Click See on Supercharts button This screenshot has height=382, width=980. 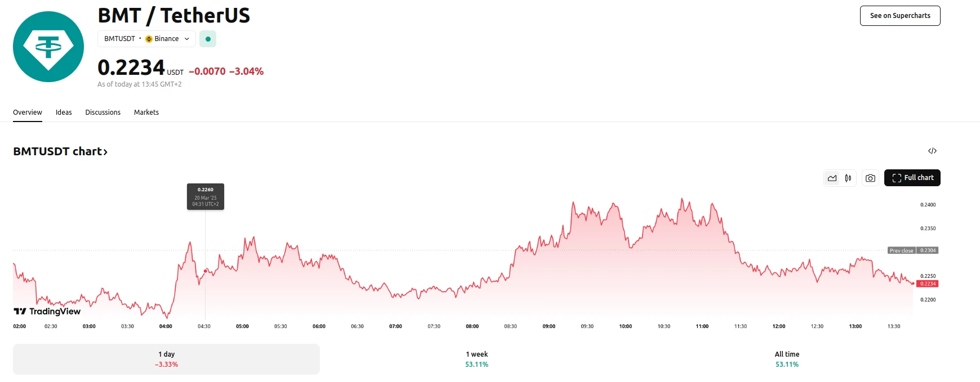click(x=899, y=16)
